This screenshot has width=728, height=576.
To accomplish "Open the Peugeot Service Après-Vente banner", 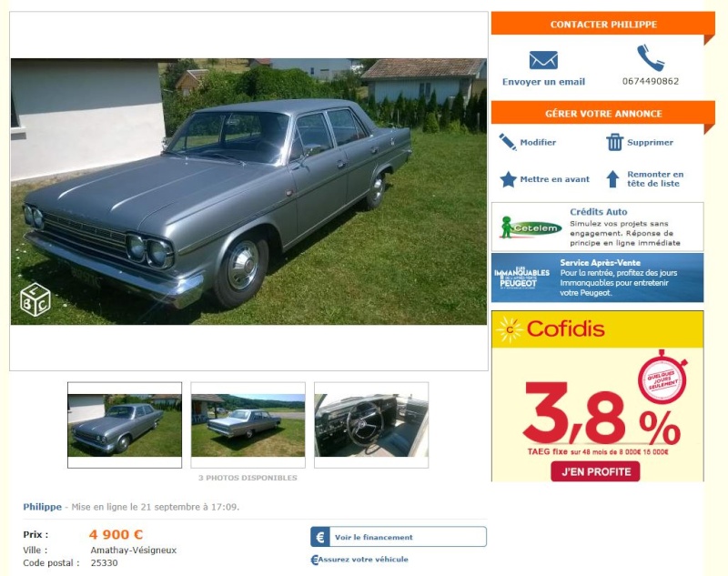I will [597, 278].
